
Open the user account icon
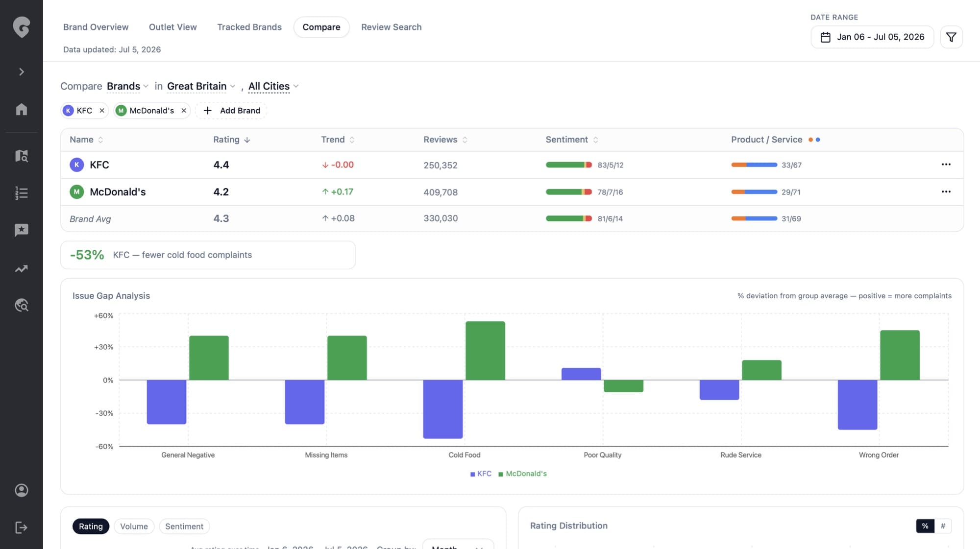21,490
